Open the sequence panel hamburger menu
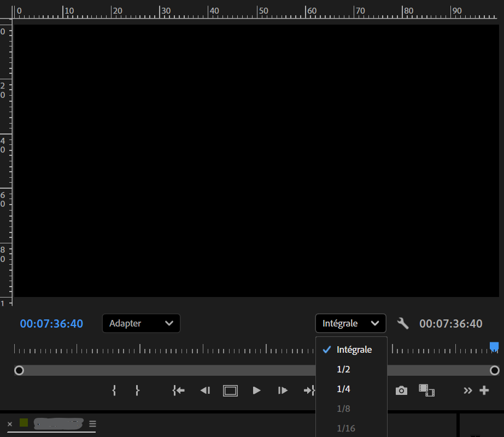This screenshot has height=437, width=504. [x=92, y=424]
